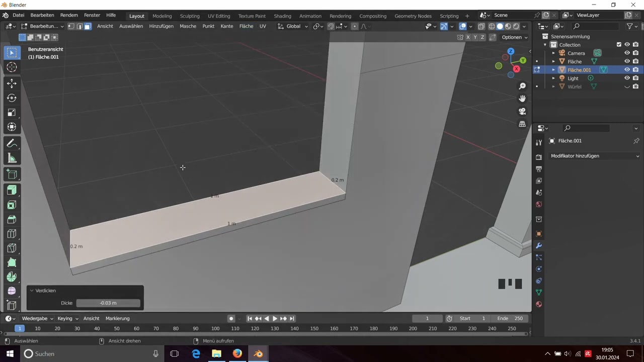Click the pan hand viewport icon

click(x=522, y=99)
